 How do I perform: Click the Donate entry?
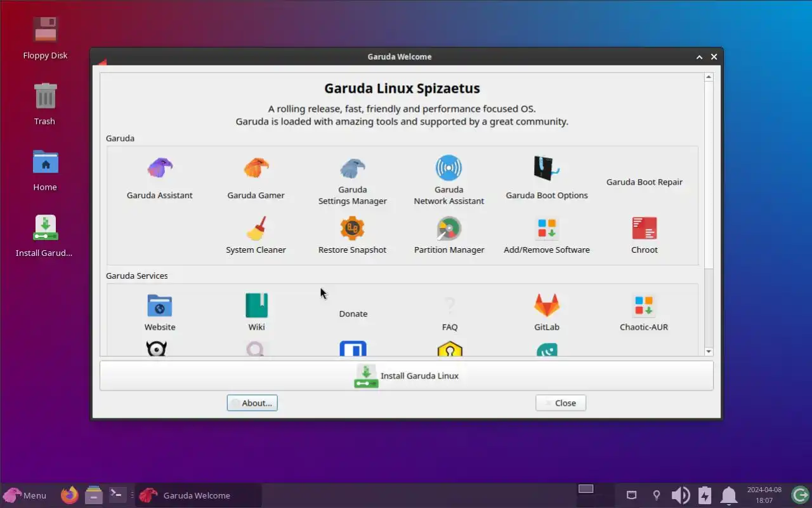point(353,314)
